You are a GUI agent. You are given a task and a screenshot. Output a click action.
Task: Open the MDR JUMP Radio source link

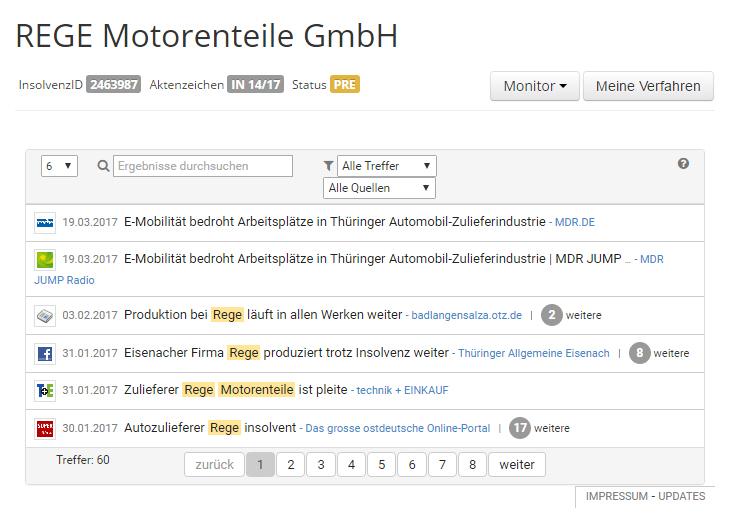click(x=64, y=280)
